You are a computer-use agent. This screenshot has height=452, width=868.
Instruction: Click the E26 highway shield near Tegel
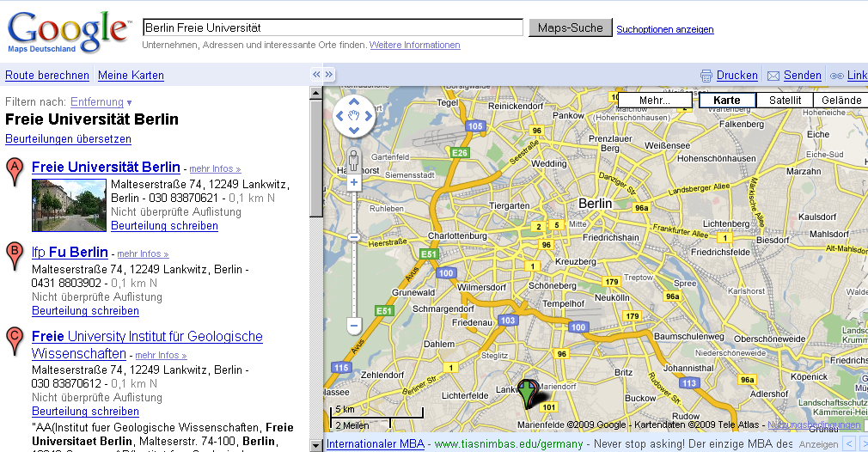(x=460, y=153)
